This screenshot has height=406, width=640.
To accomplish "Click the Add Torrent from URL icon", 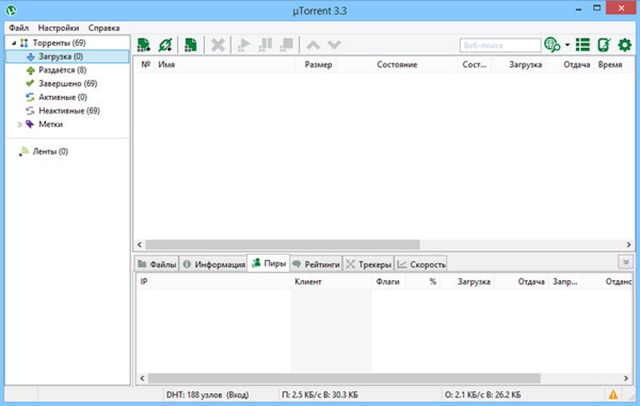I will [165, 45].
